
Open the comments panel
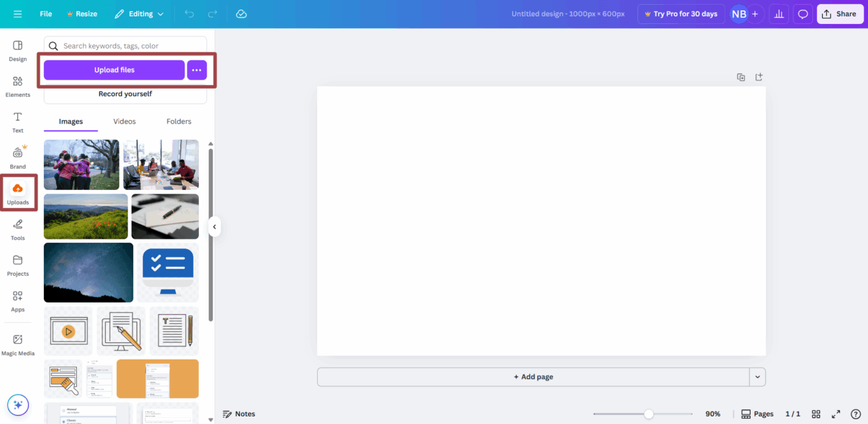[802, 14]
